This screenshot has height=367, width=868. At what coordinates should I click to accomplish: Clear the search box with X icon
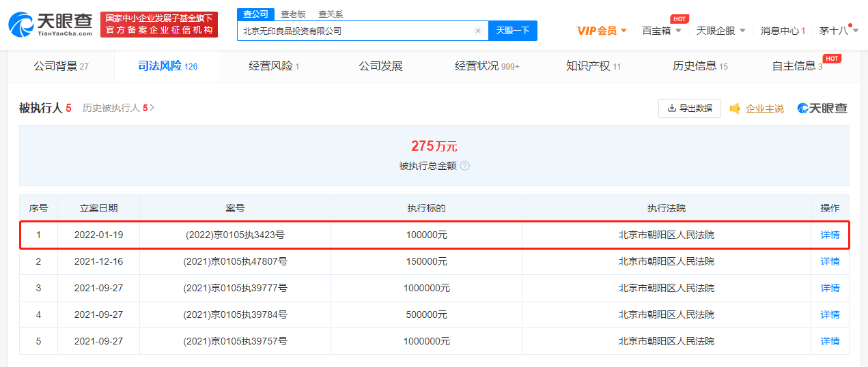(x=477, y=31)
